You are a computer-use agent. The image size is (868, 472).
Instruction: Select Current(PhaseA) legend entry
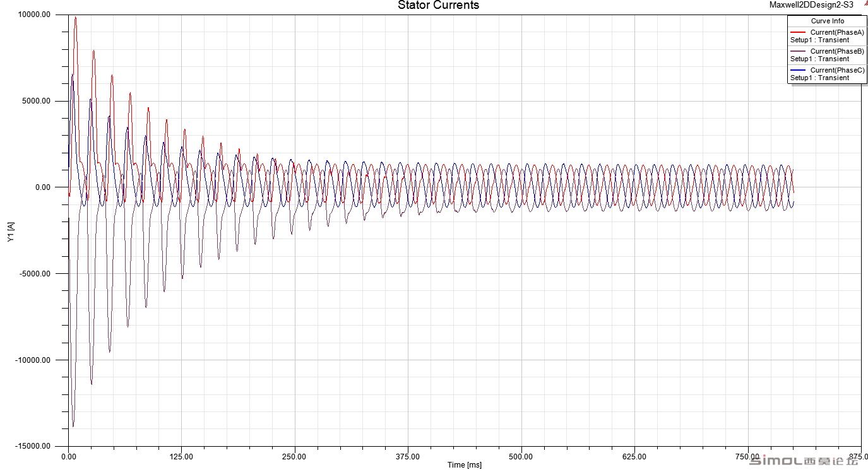pos(837,32)
